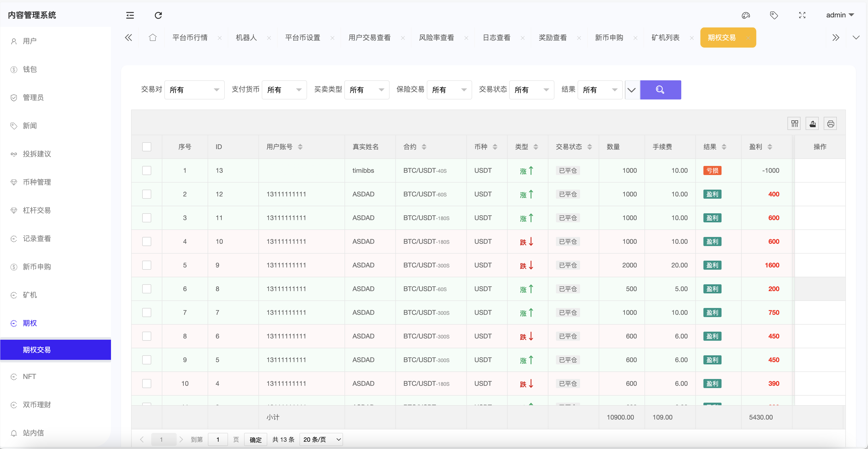The width and height of the screenshot is (868, 449).
Task: Select the checkbox for row with ID 13
Action: pos(146,170)
